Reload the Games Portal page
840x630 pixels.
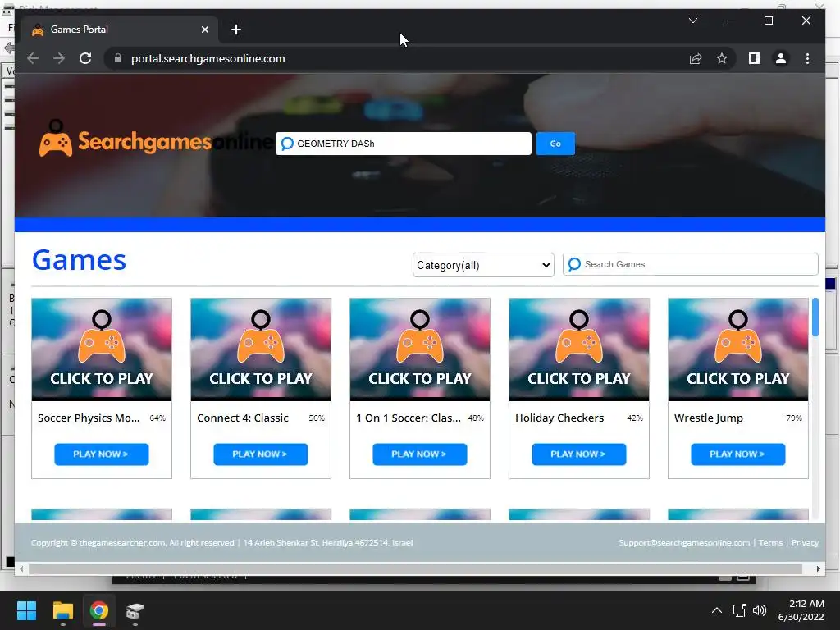[85, 58]
